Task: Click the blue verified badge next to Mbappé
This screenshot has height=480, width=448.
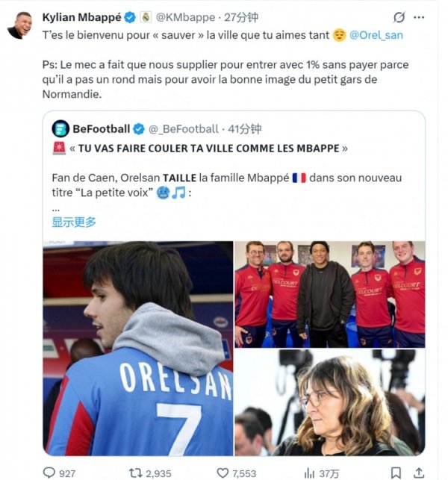Action: pos(131,17)
